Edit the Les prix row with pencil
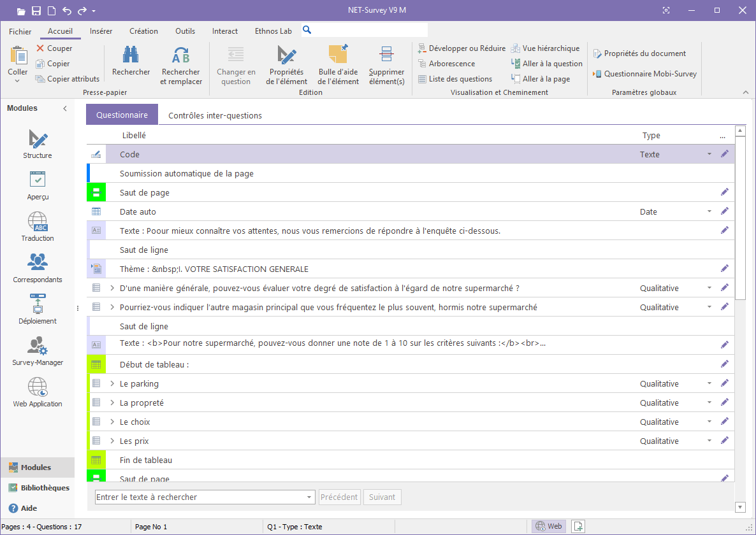This screenshot has width=756, height=535. pyautogui.click(x=725, y=441)
